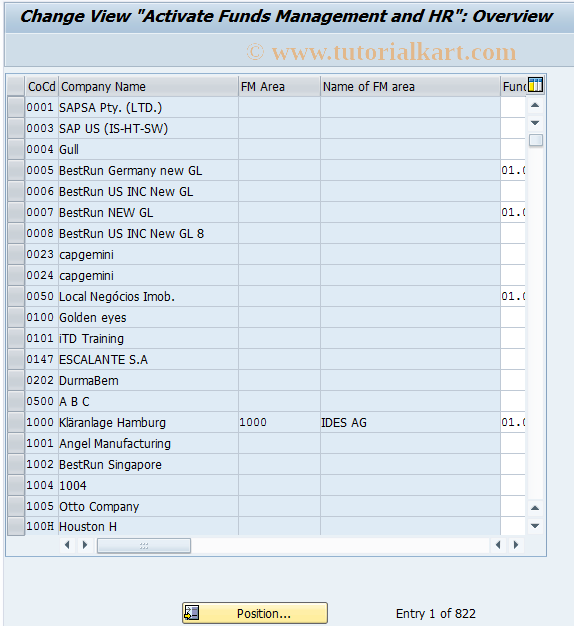The height and width of the screenshot is (626, 574).
Task: Select row 0202 DurmaBem
Action: pyautogui.click(x=16, y=380)
